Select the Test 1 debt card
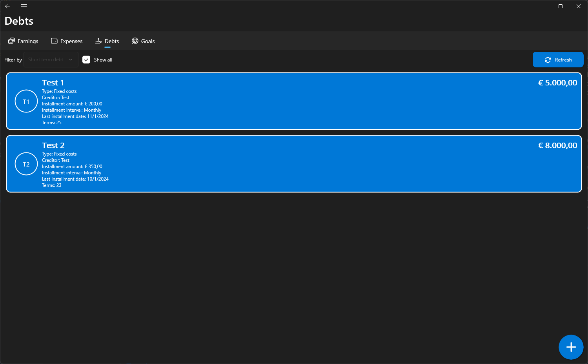Image resolution: width=588 pixels, height=364 pixels. coord(294,101)
